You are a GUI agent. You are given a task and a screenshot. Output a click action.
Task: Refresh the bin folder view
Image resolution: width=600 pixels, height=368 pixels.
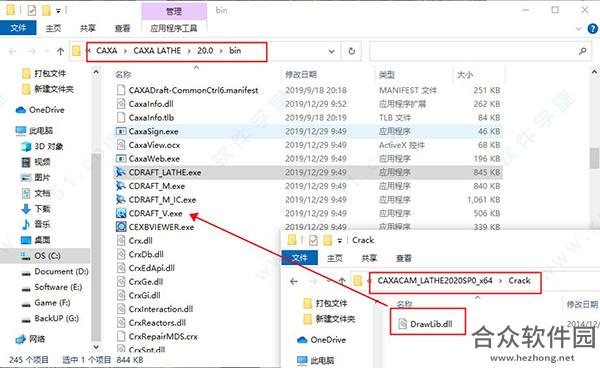pos(351,51)
